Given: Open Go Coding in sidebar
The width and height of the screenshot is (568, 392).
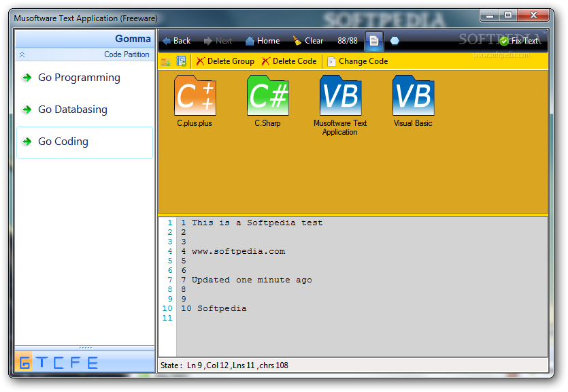Looking at the screenshot, I should point(85,142).
